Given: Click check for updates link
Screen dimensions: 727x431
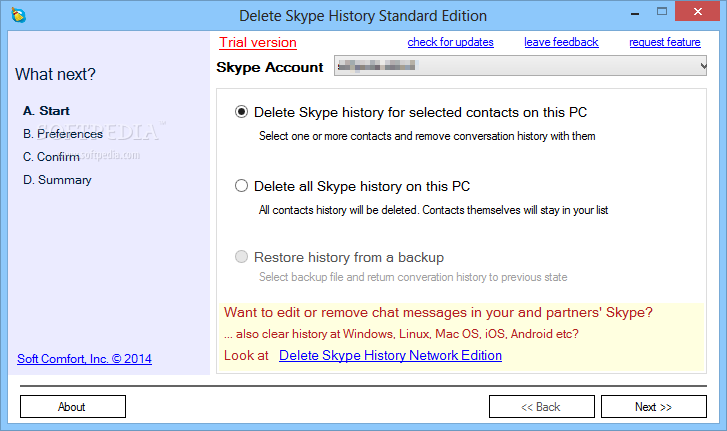Looking at the screenshot, I should click(x=450, y=42).
